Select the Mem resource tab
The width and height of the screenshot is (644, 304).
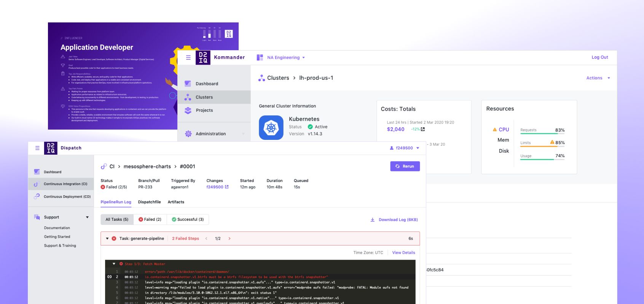503,140
